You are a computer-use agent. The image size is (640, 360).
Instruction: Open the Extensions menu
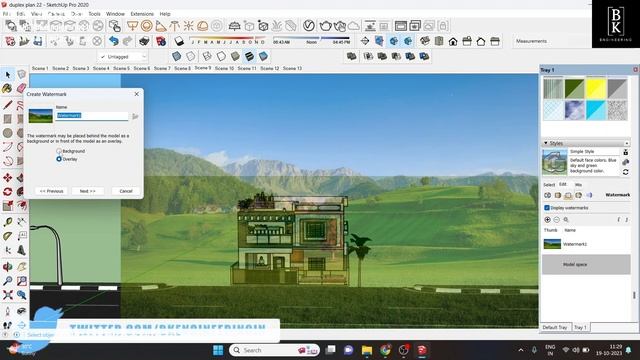point(142,14)
